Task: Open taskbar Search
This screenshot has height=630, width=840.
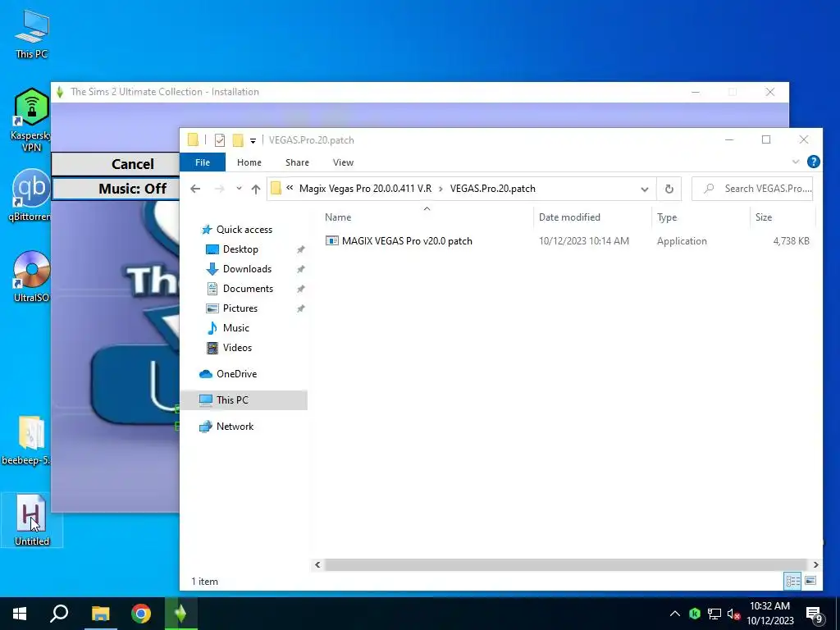Action: (x=59, y=614)
